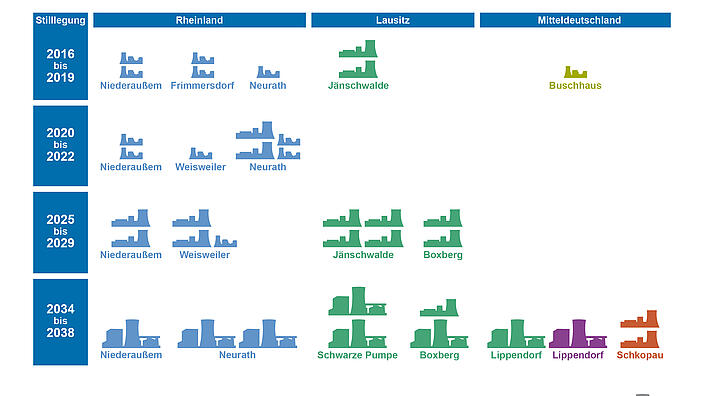Click the Weisweiler plant icon in 2020-2022 row
The image size is (704, 396).
(x=201, y=153)
